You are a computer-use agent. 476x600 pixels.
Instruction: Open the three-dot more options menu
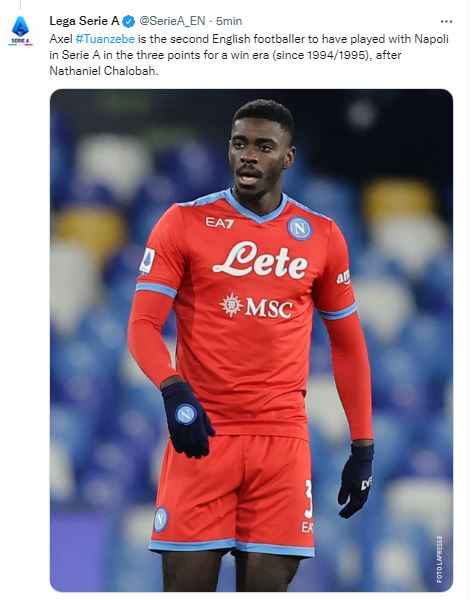point(446,21)
